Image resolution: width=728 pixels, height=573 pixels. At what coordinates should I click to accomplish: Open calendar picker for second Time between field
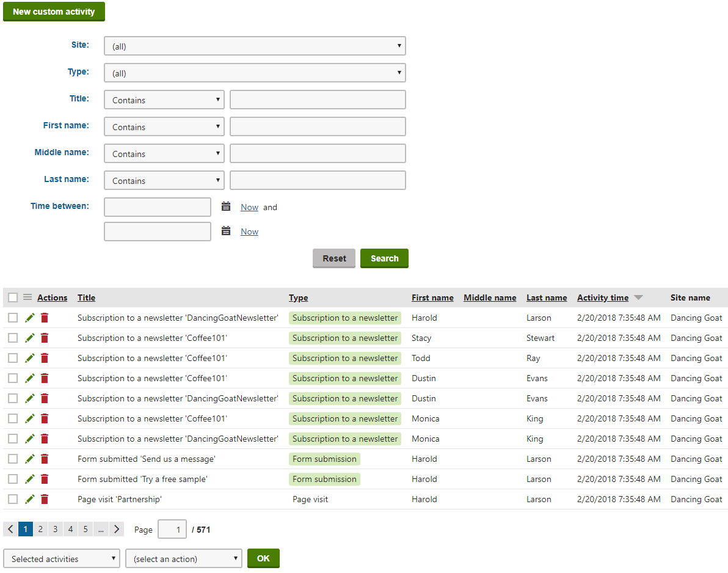[x=226, y=232]
